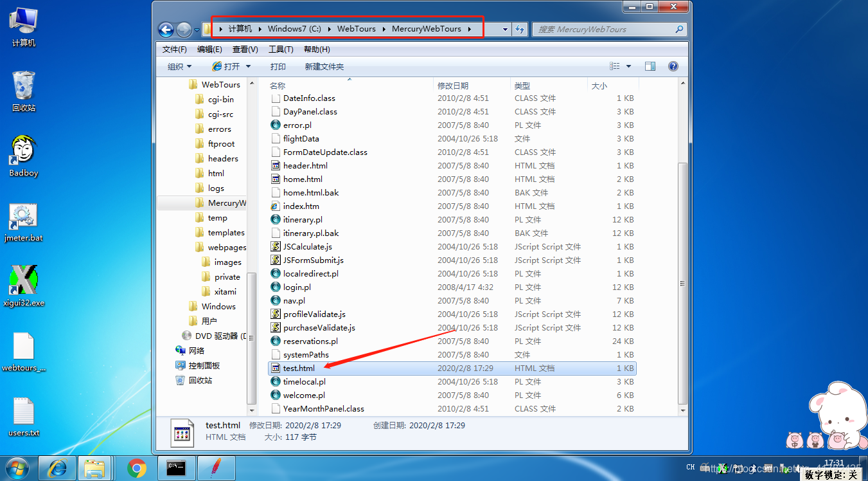Open the Recycle Bin desktop icon
This screenshot has width=868, height=481.
coord(24,91)
